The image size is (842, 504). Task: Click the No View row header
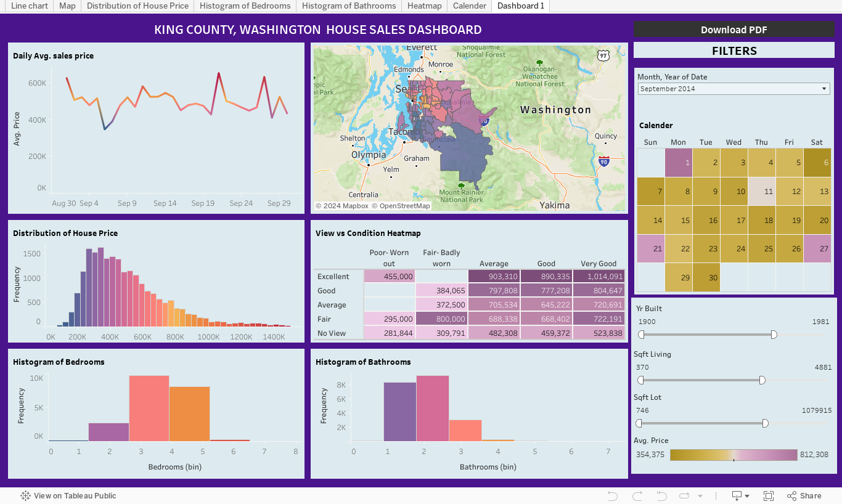click(x=332, y=333)
